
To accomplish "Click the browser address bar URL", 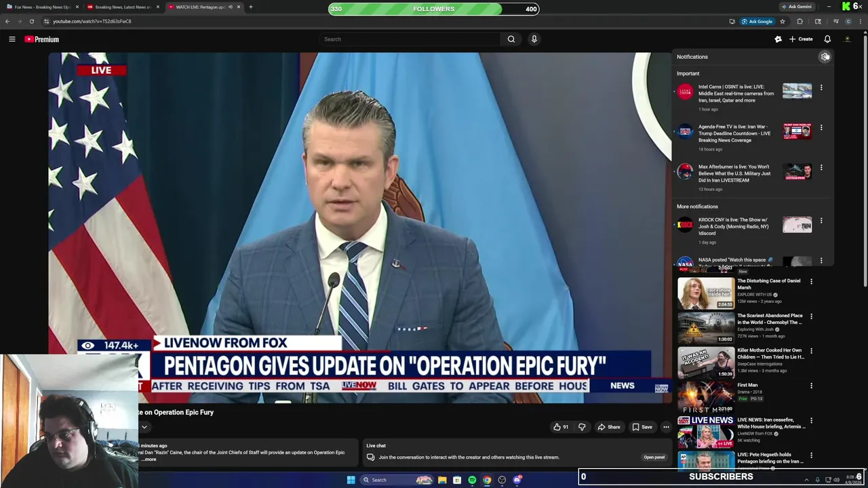I will (x=92, y=21).
